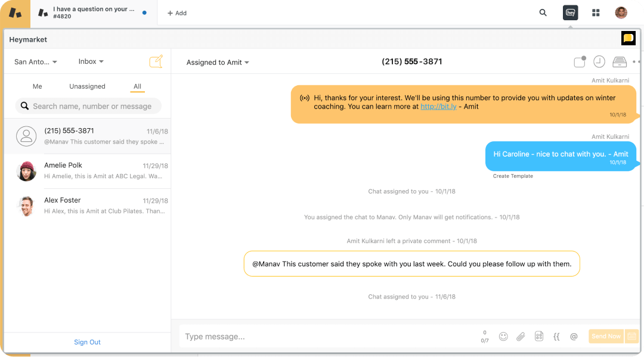The image size is (644, 357).
Task: Open the user profile avatar menu
Action: click(x=621, y=13)
